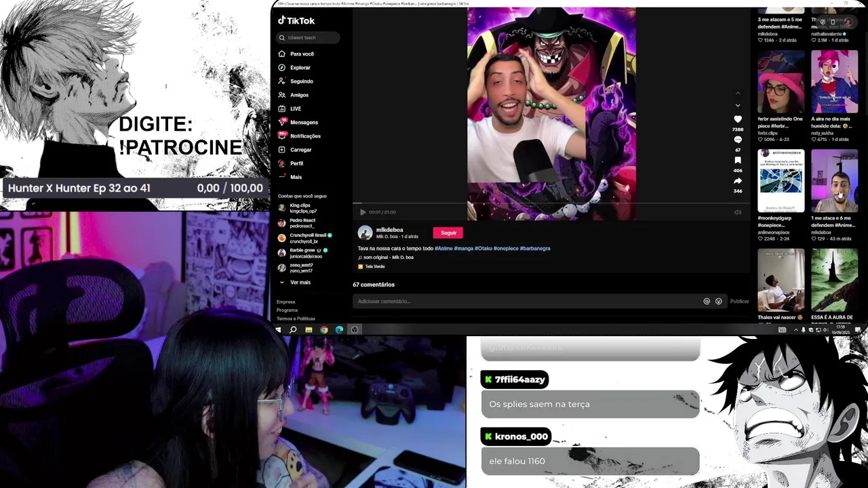This screenshot has width=868, height=488.
Task: Click the #barbanegra hashtag
Action: coord(535,249)
